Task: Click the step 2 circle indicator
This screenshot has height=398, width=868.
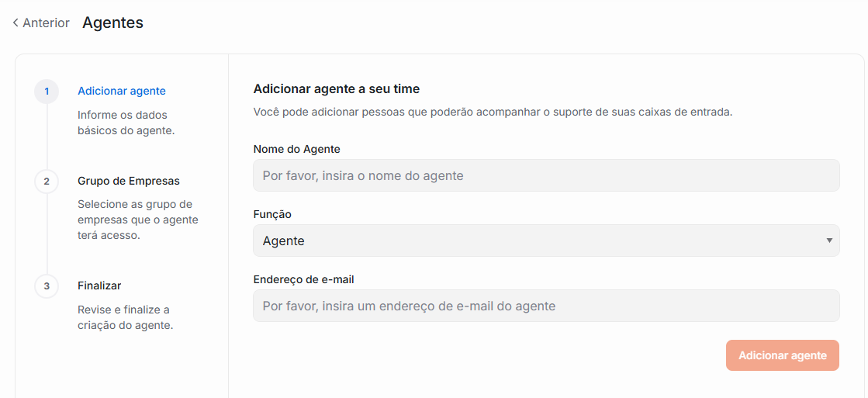Action: coord(47,182)
